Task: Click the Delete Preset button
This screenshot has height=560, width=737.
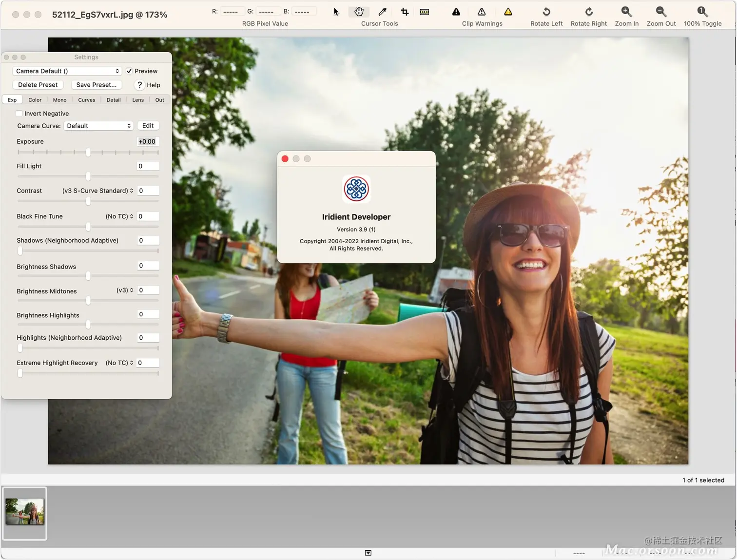Action: pyautogui.click(x=38, y=85)
